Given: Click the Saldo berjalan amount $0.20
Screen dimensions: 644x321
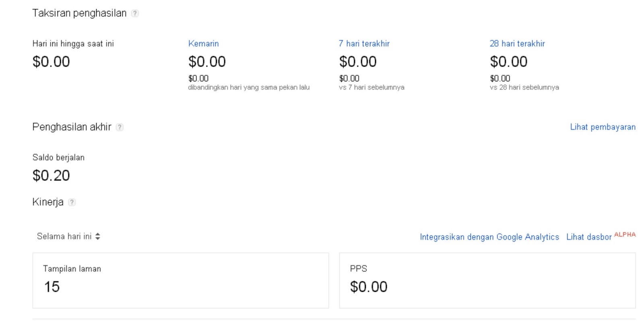Looking at the screenshot, I should click(x=51, y=175).
